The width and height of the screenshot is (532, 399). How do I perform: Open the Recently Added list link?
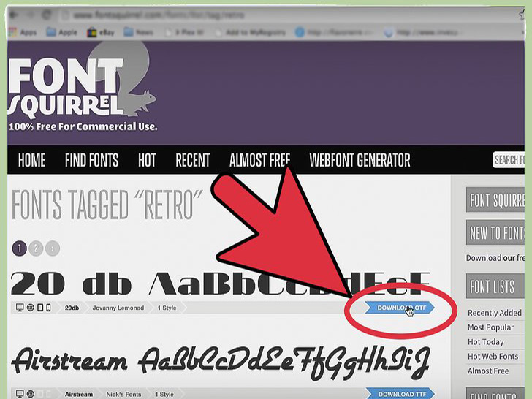pyautogui.click(x=494, y=313)
